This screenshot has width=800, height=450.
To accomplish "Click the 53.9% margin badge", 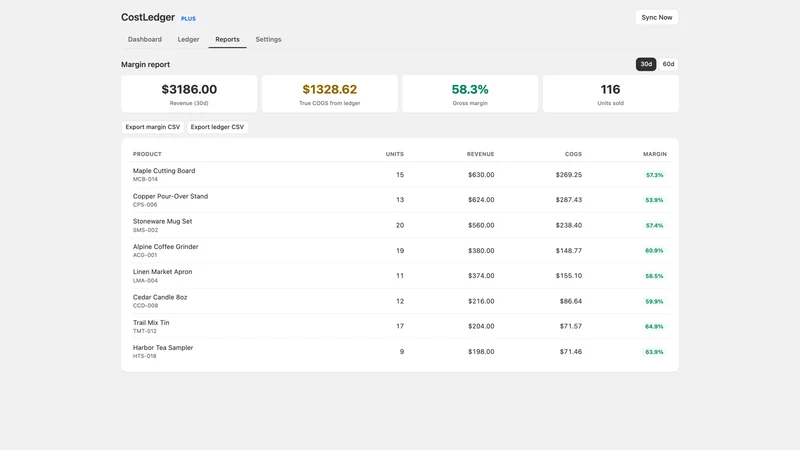I will click(654, 200).
